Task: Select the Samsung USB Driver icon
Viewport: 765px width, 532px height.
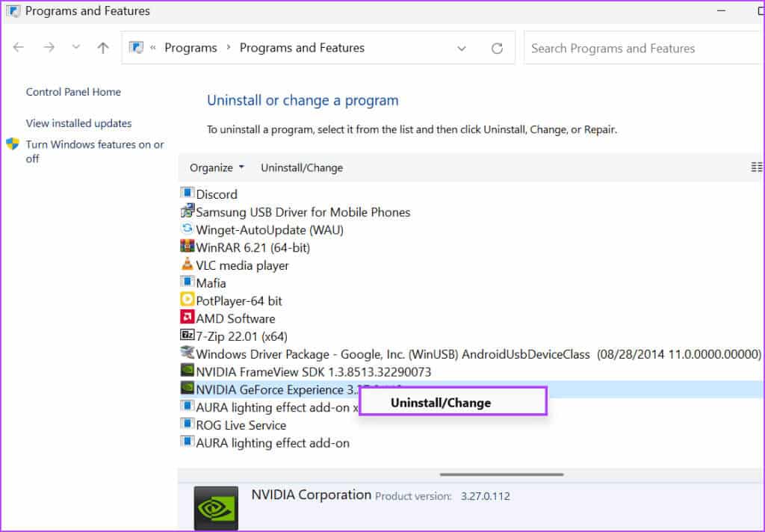Action: (x=188, y=211)
